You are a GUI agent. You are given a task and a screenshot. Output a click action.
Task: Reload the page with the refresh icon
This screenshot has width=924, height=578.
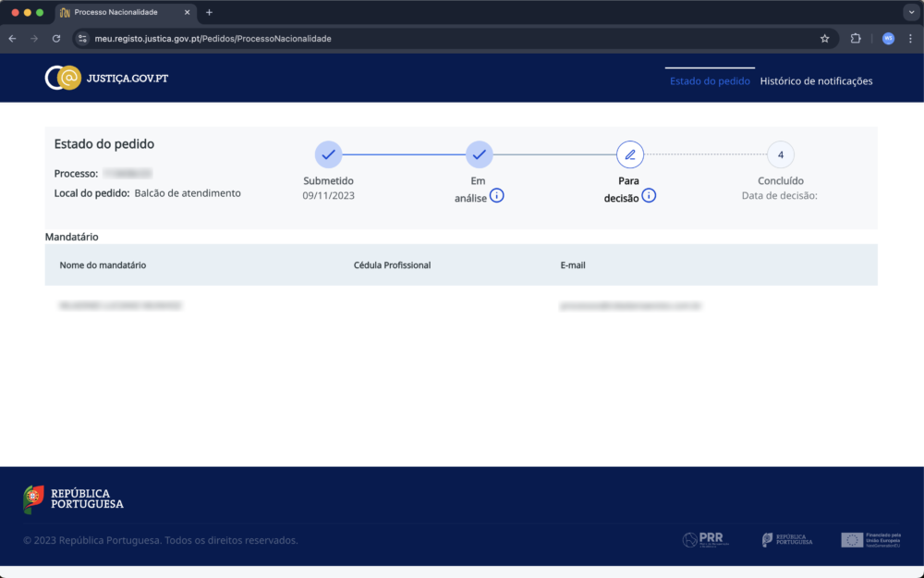coord(57,38)
